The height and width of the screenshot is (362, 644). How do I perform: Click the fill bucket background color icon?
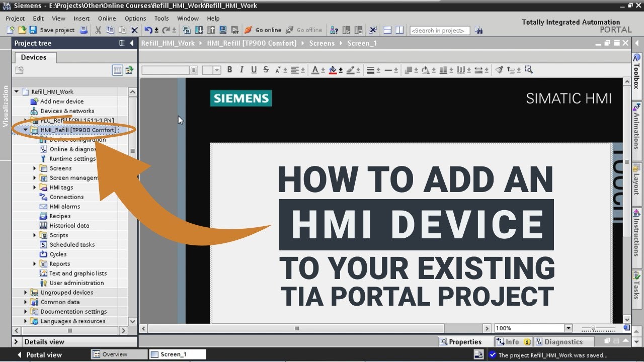coord(333,70)
